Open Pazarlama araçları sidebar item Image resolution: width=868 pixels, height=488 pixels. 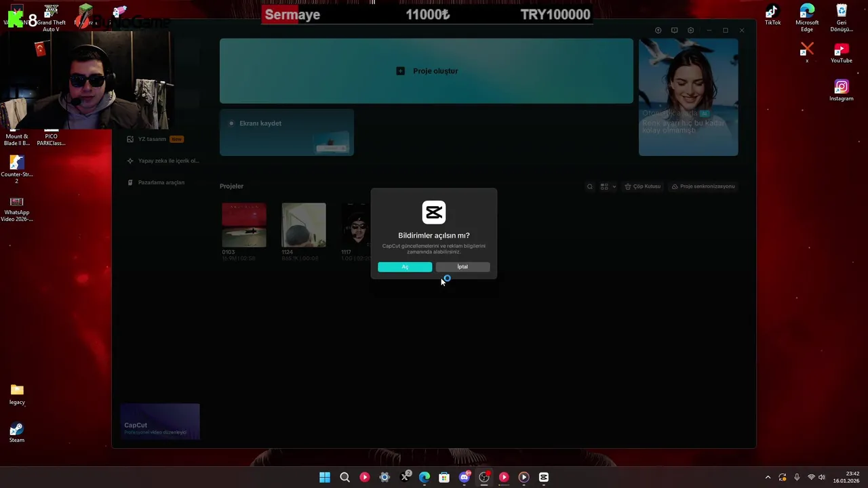tap(156, 182)
